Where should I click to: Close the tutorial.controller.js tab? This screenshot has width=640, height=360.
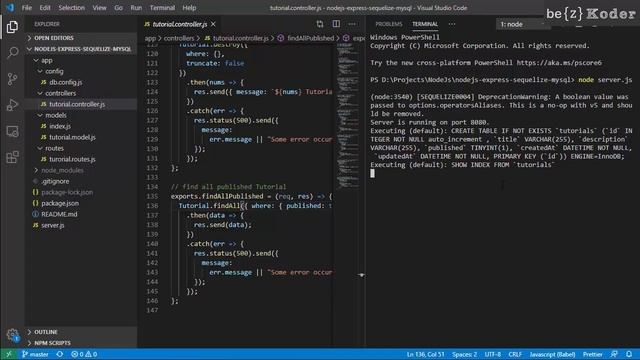[213, 24]
